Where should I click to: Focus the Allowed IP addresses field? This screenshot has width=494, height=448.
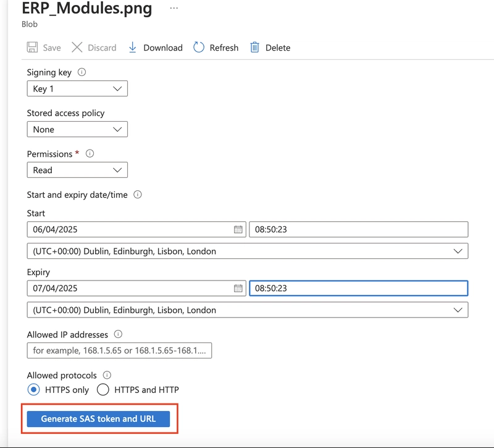119,350
